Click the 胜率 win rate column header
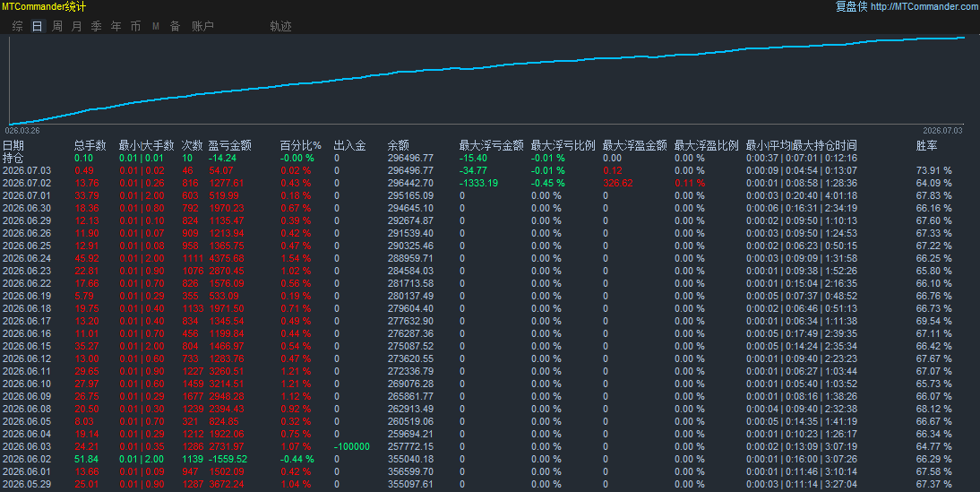This screenshot has width=980, height=492. [x=927, y=146]
